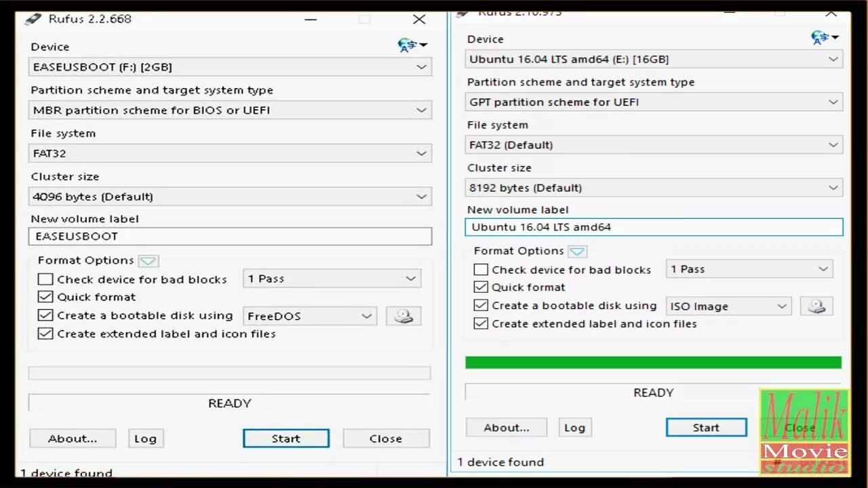Click '1 device found' status in right window
This screenshot has height=488, width=868.
click(500, 462)
